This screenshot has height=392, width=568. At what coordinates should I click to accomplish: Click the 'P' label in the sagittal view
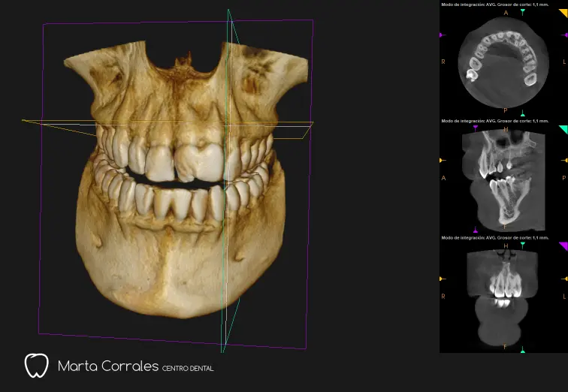point(564,178)
